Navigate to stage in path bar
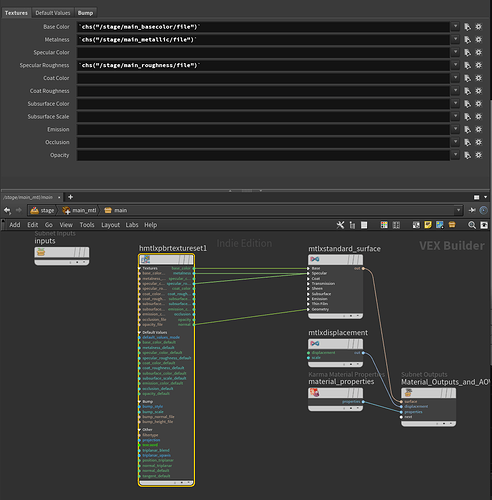Image resolution: width=492 pixels, height=500 pixels. tap(42, 210)
